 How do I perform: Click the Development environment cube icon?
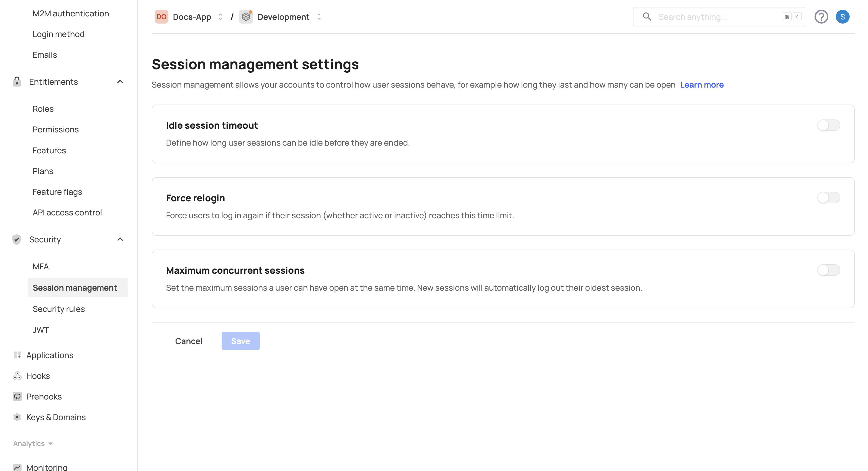(246, 17)
